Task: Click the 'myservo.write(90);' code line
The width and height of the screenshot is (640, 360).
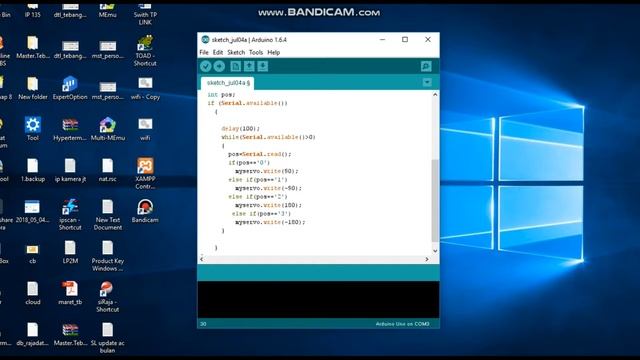Action: [267, 171]
